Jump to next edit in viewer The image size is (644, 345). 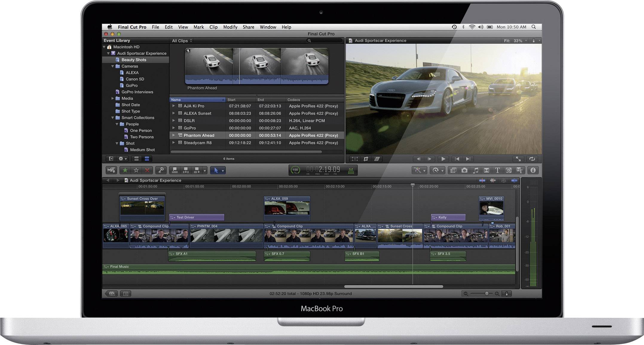(x=468, y=159)
